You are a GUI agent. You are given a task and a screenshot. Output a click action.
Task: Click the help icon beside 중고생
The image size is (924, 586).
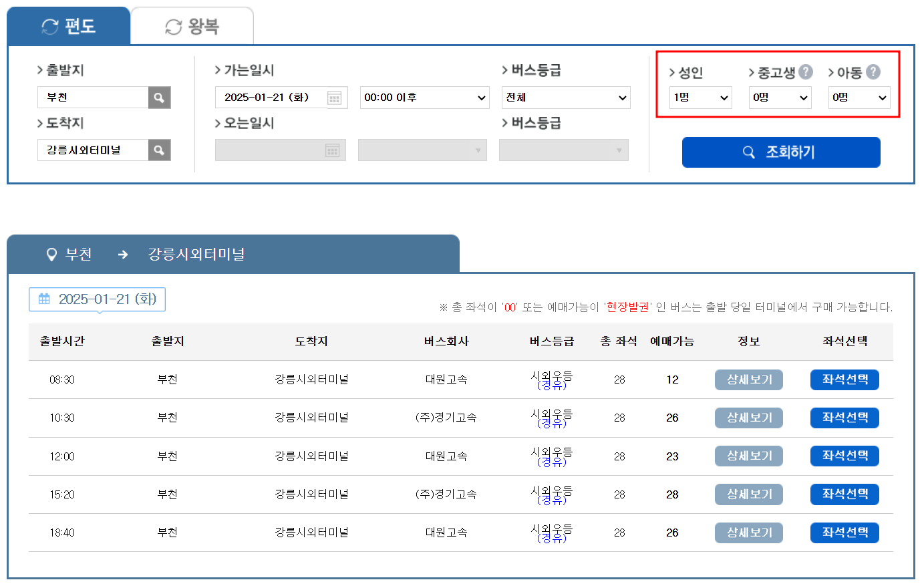click(806, 71)
